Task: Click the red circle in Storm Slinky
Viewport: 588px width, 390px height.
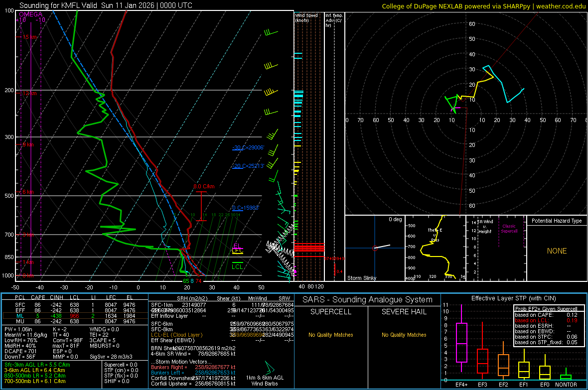Action: point(375,248)
